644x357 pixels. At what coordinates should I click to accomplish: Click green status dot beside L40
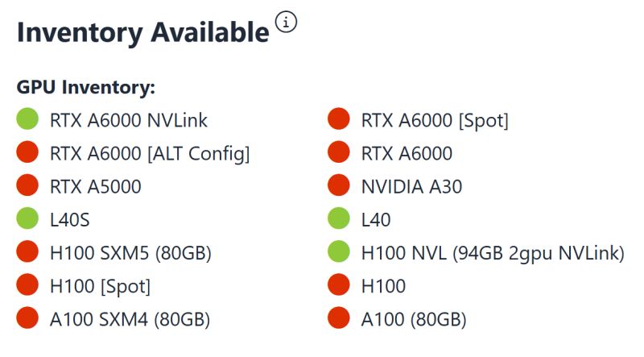(x=339, y=219)
